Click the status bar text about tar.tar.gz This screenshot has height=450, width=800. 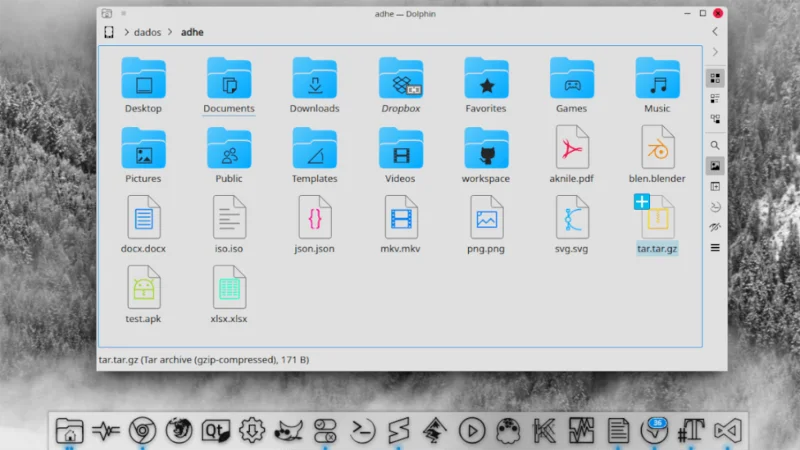[204, 360]
